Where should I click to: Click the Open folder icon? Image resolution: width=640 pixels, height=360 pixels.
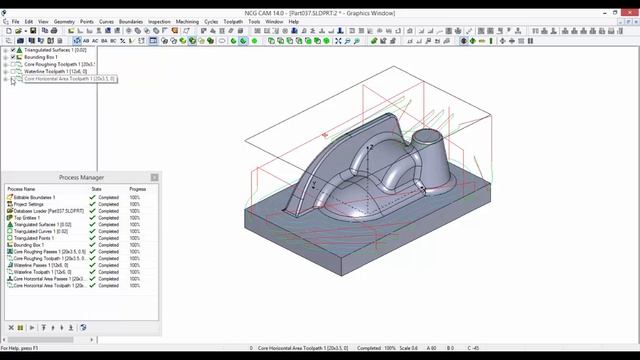point(18,31)
